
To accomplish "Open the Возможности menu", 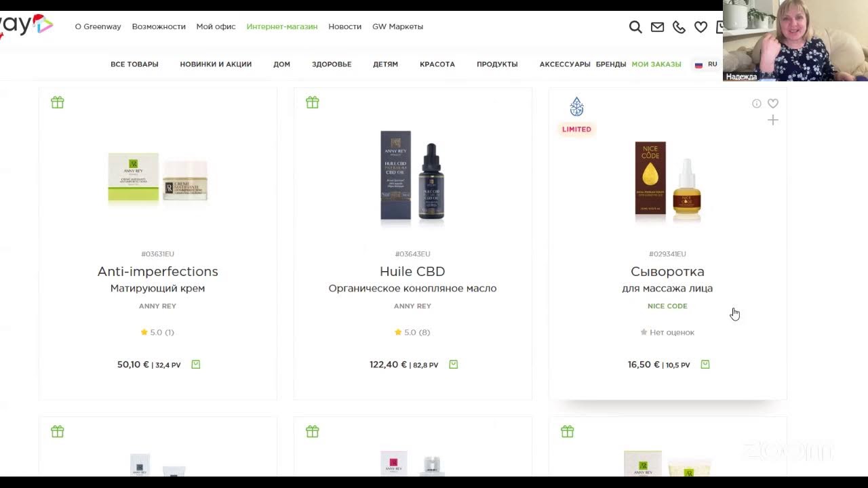I will coord(159,26).
